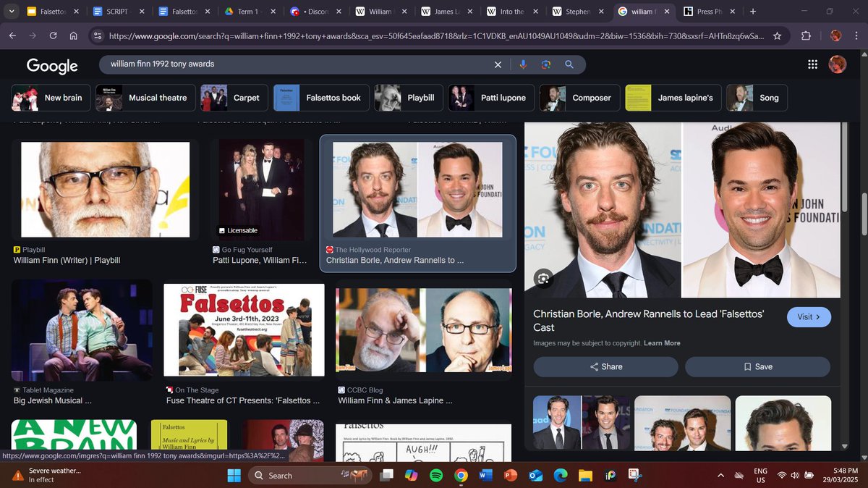Image resolution: width=868 pixels, height=488 pixels.
Task: Share the Christian Borle image
Action: tap(605, 367)
